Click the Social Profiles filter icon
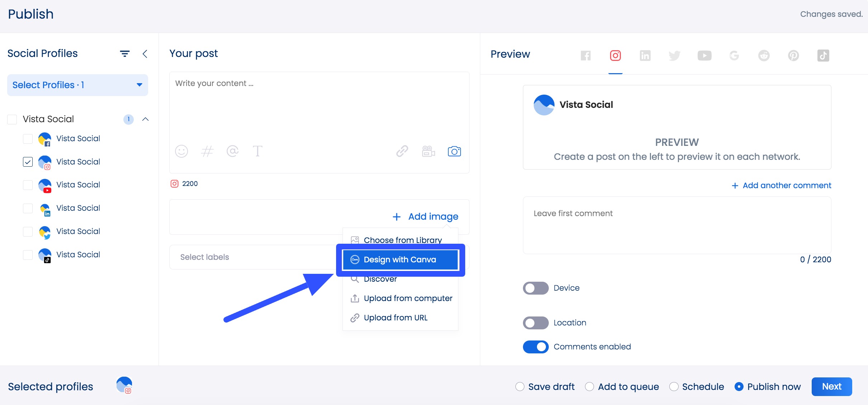 (x=124, y=53)
